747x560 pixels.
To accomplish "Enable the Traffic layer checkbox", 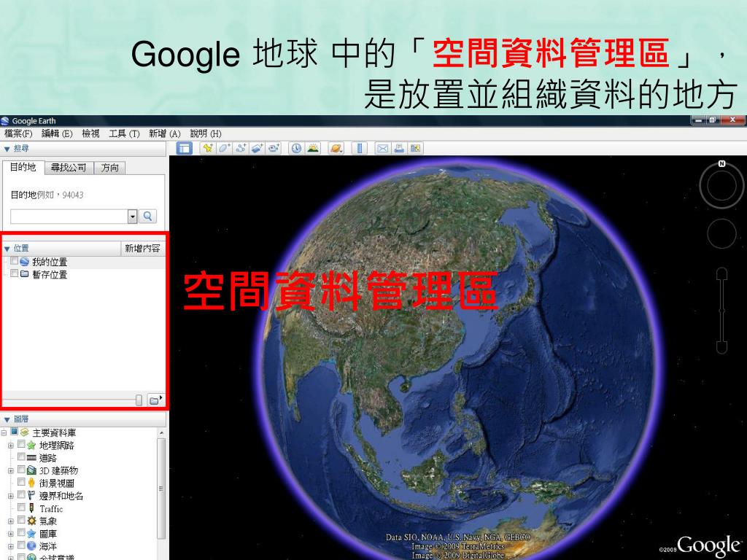I will (21, 507).
